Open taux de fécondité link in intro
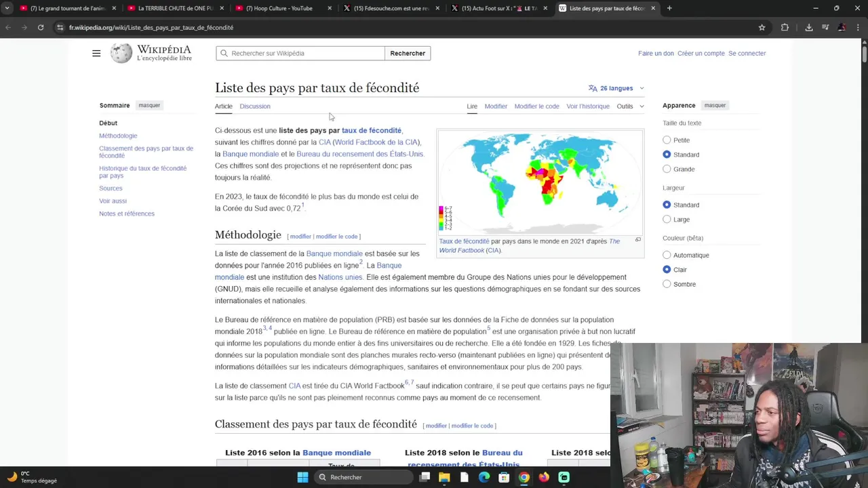Viewport: 868px width, 488px height. coord(372,130)
